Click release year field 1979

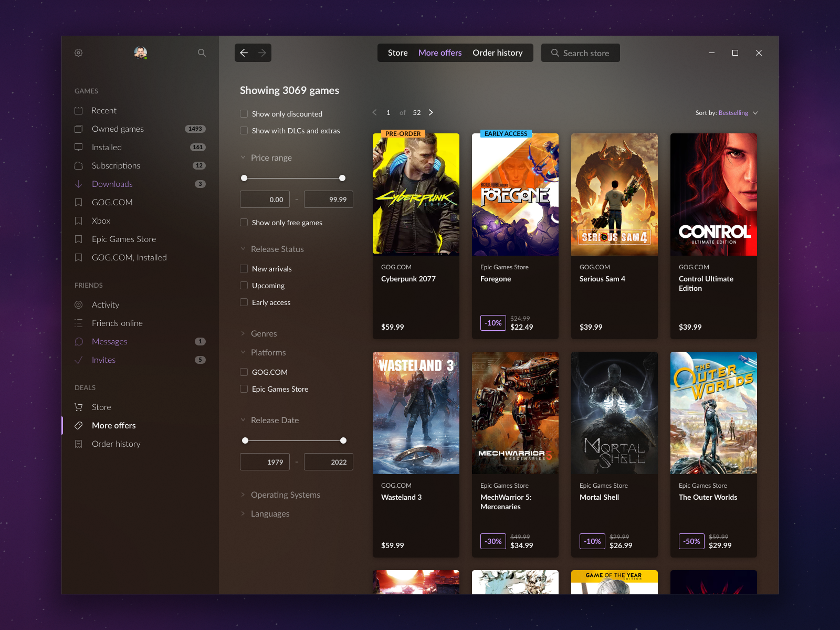[265, 462]
